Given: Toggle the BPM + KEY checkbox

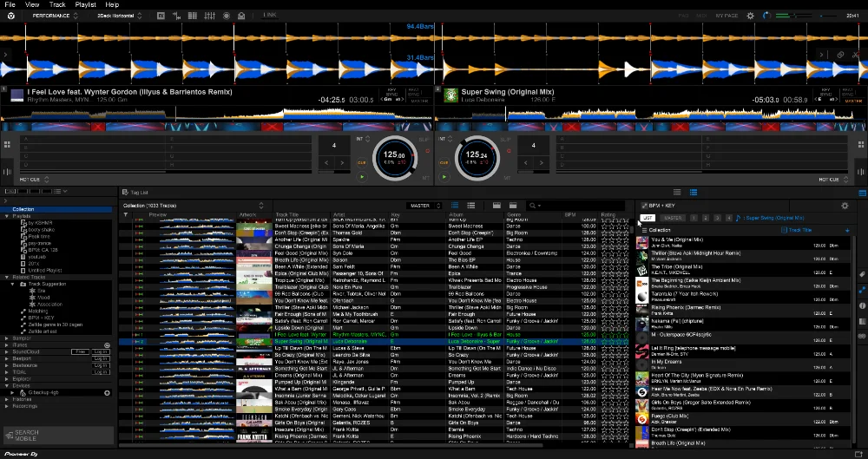Looking at the screenshot, I should tap(641, 206).
